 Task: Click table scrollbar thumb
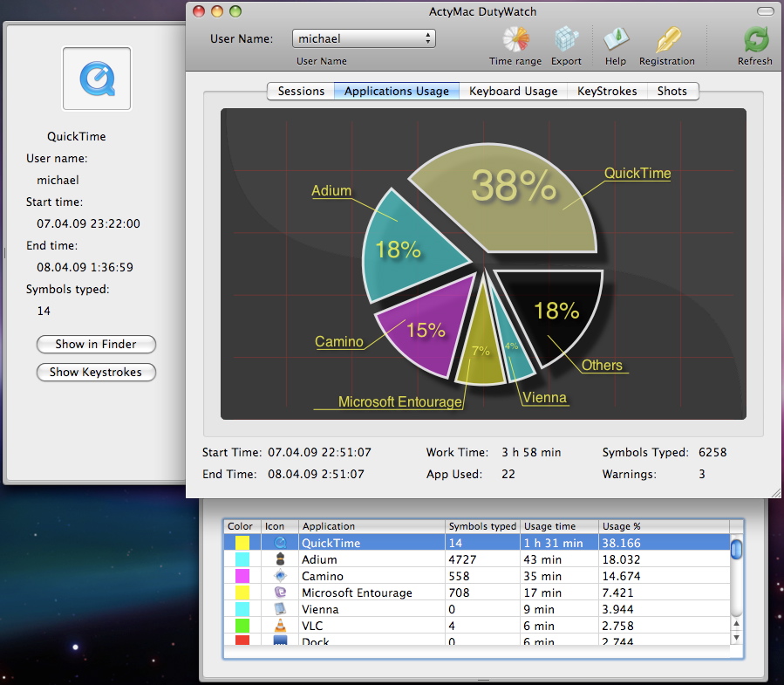click(736, 548)
